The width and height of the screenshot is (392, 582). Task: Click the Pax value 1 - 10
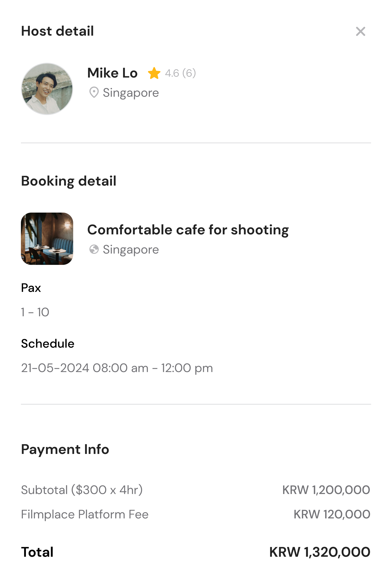[x=35, y=312]
